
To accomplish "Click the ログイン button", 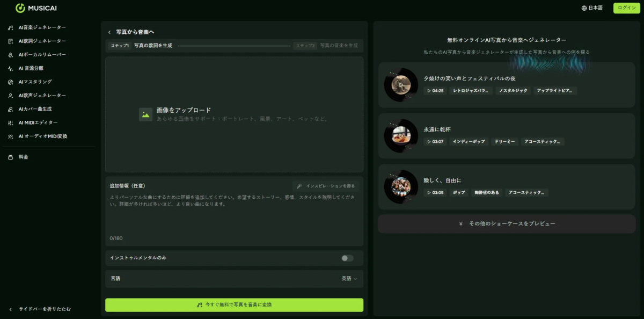I will click(x=626, y=8).
